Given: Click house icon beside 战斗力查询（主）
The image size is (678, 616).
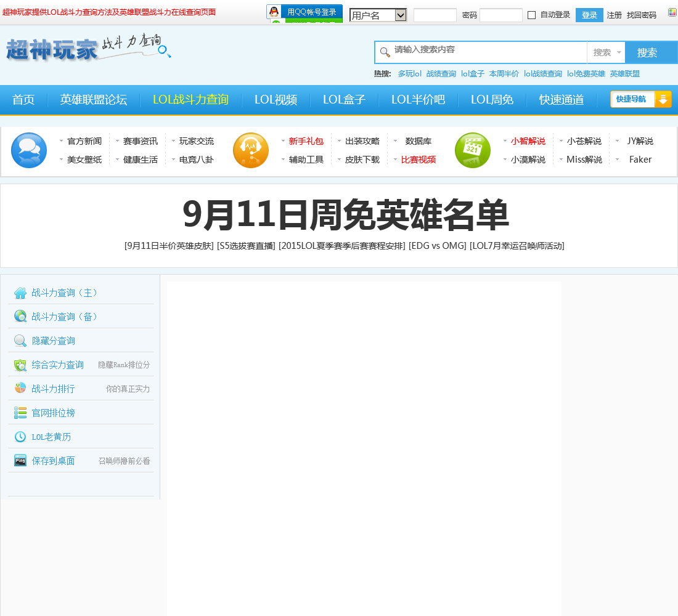Looking at the screenshot, I should (20, 293).
